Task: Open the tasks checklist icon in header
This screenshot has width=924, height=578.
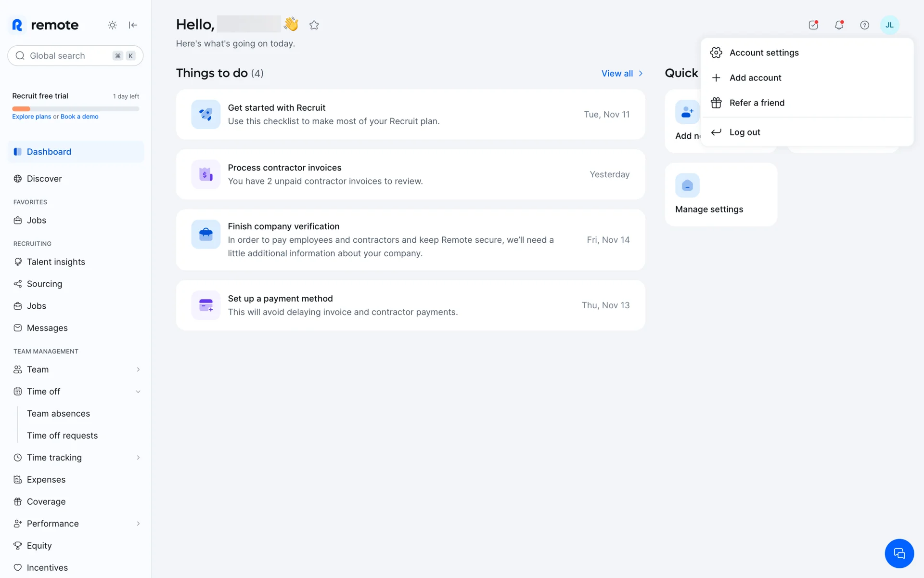Action: click(813, 25)
